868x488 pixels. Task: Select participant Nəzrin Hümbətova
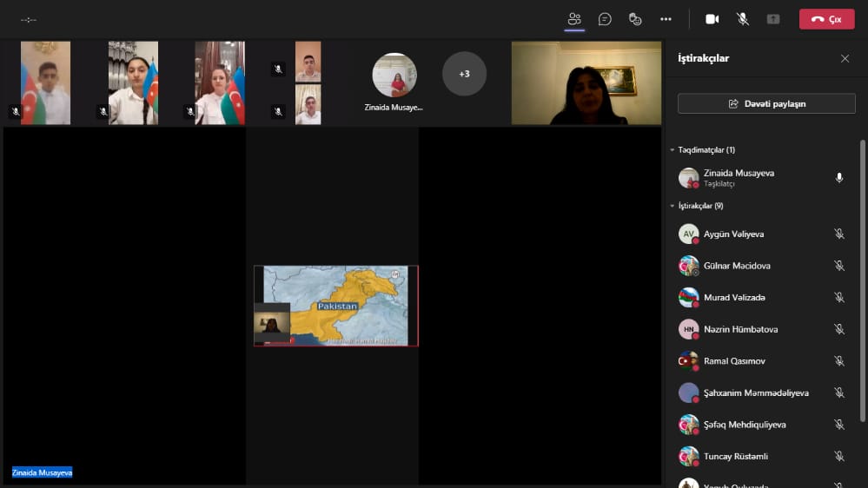[x=764, y=329]
